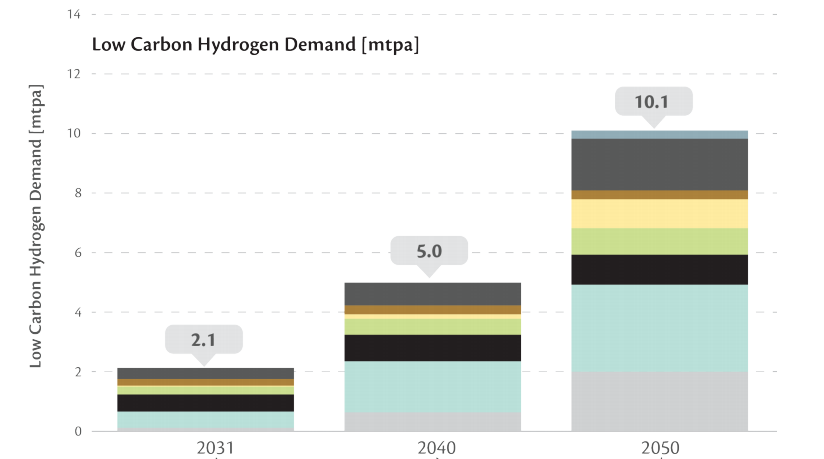Click the 5.0 callout above the 2040 bar
Image resolution: width=824 pixels, height=459 pixels.
429,251
